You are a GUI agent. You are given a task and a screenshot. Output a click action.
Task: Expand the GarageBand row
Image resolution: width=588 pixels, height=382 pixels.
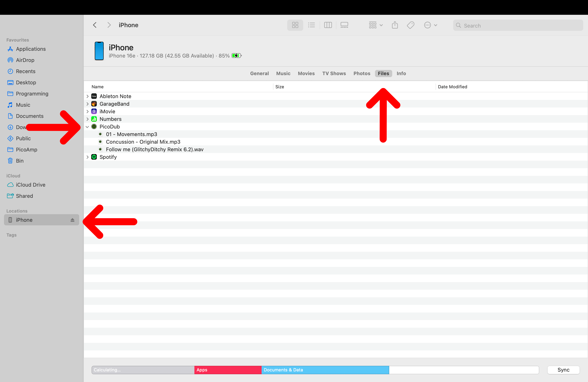click(x=87, y=104)
